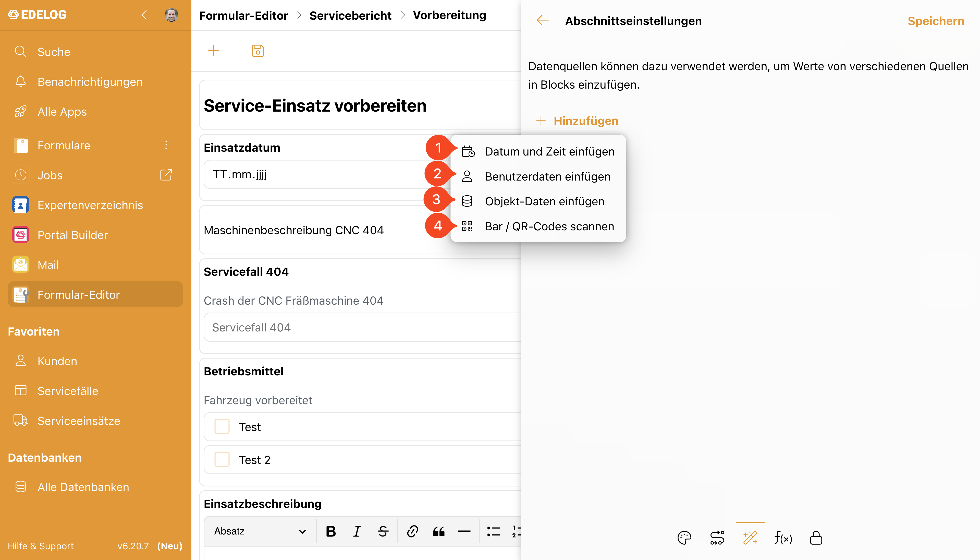Open Benachrichtigungen in the sidebar
Image resolution: width=980 pixels, height=560 pixels.
(x=95, y=81)
